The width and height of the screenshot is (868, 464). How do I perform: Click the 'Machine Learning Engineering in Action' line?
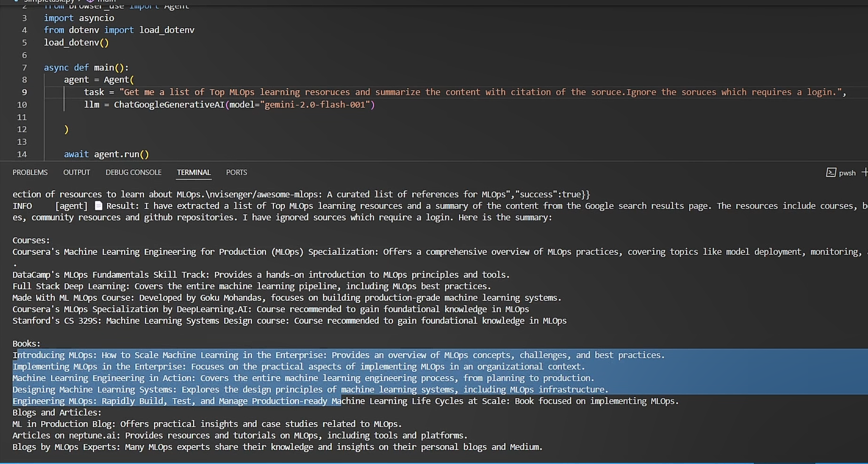pyautogui.click(x=304, y=378)
